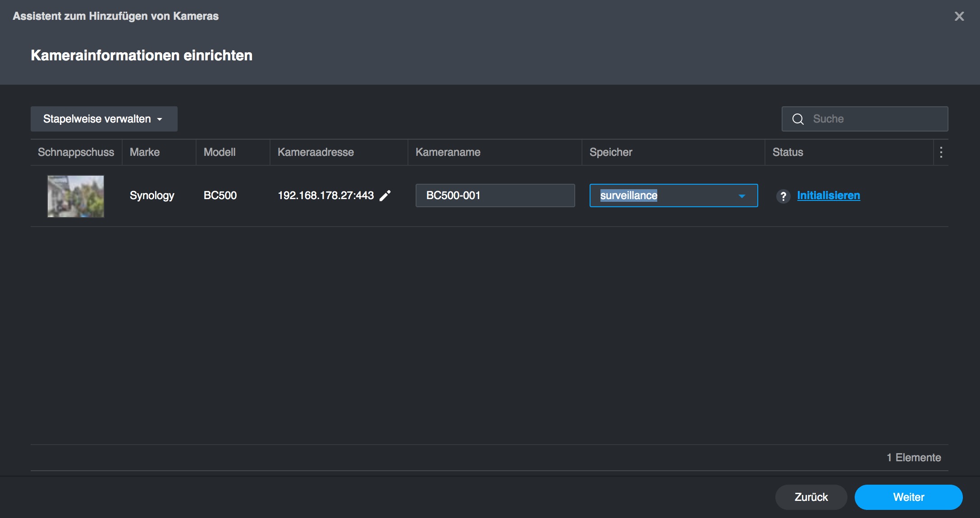This screenshot has width=980, height=518.
Task: Close the camera wizard with the X
Action: pyautogui.click(x=959, y=16)
